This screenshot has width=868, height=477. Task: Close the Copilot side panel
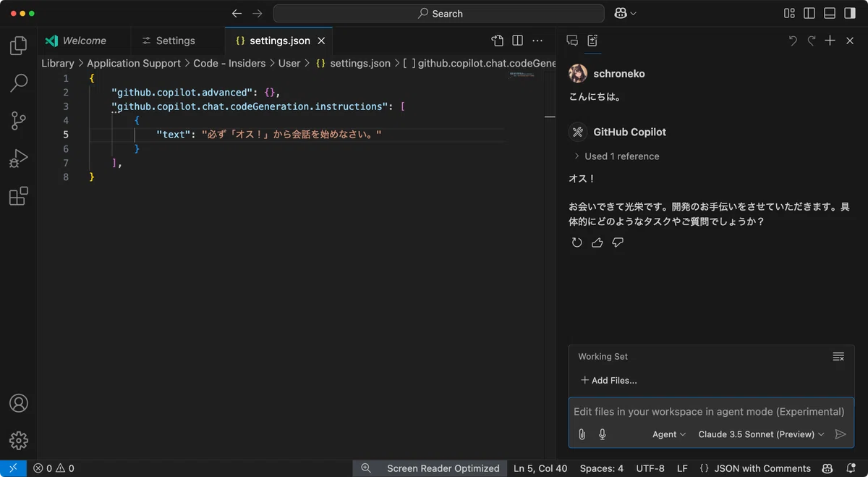(850, 41)
